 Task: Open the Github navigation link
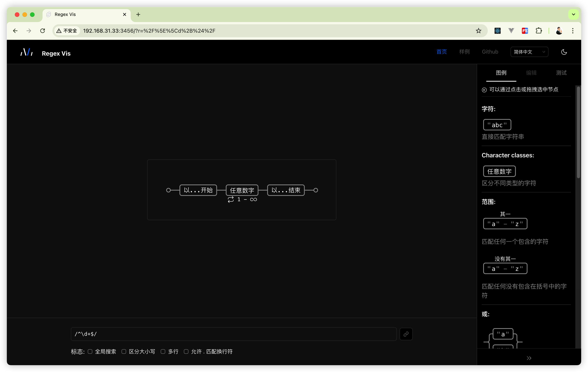click(490, 52)
